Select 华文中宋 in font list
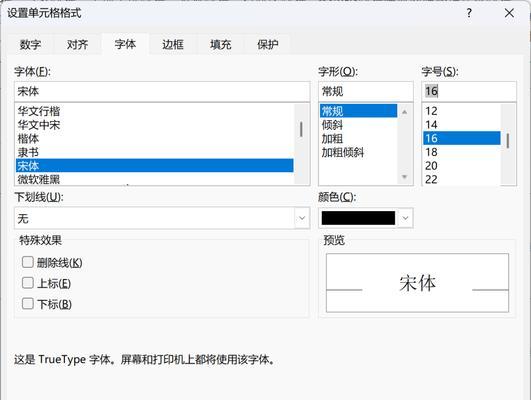 [155, 125]
